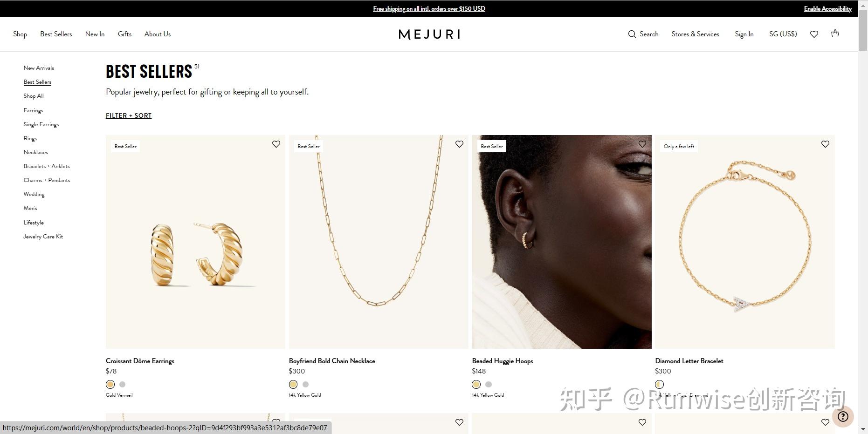The image size is (868, 434).
Task: Open the SG (US$) region selector
Action: [x=783, y=34]
